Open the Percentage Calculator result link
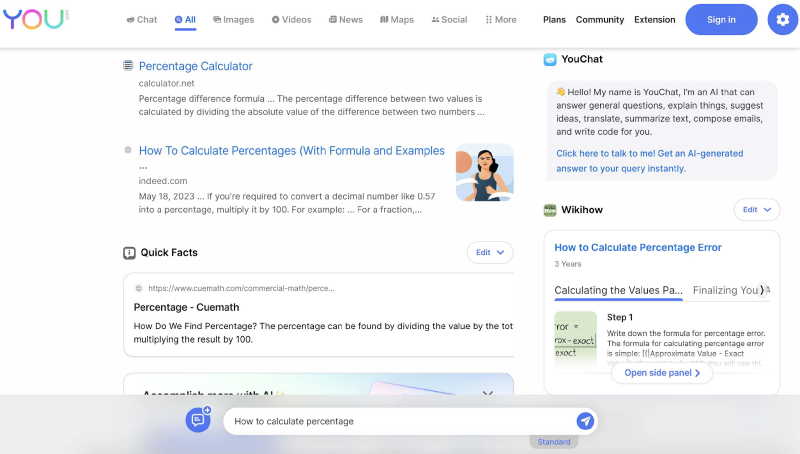This screenshot has width=800, height=454. tap(195, 66)
